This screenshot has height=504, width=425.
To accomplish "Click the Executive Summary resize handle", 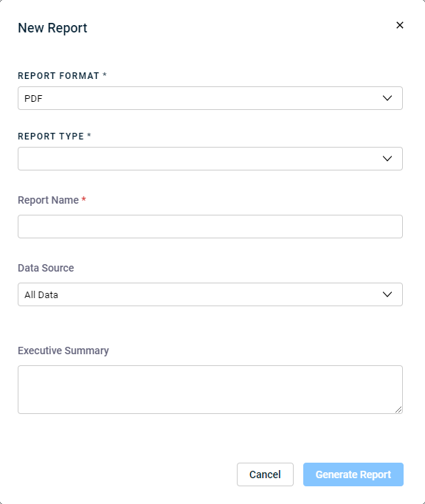I will 398,410.
